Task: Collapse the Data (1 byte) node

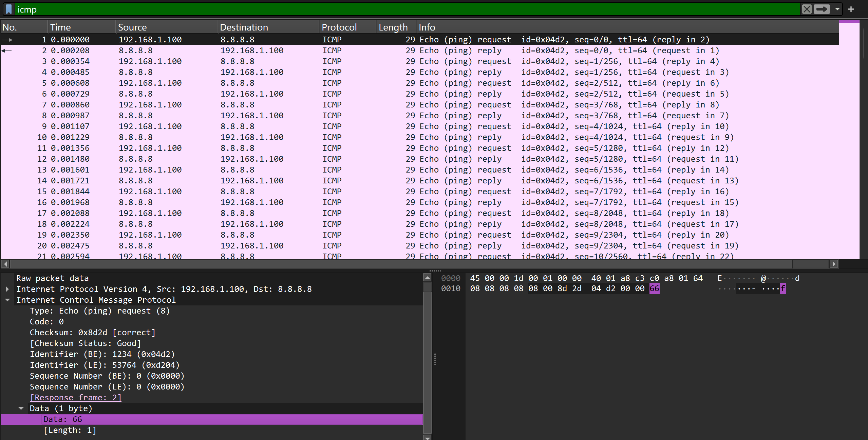Action: (21, 408)
